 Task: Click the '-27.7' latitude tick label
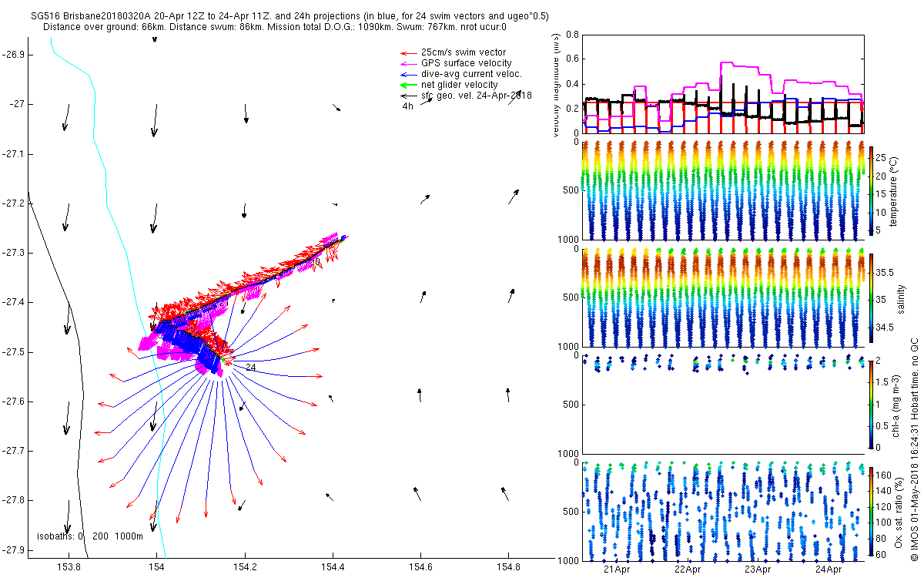click(13, 451)
